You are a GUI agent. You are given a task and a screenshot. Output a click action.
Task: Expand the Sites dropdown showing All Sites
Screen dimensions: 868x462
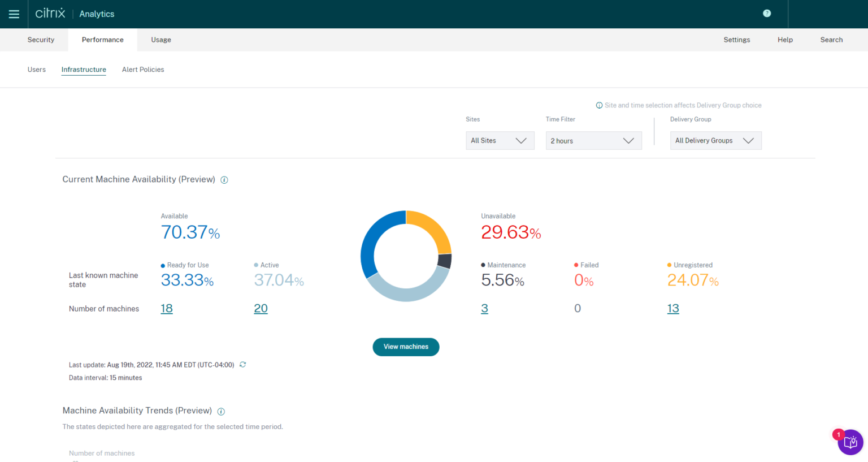click(500, 140)
